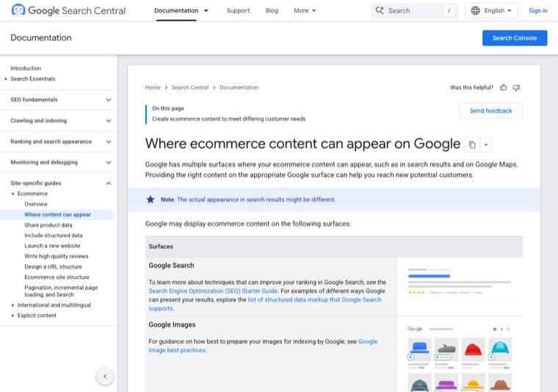
Task: Expand the Explicit content tree item
Action: [12, 316]
